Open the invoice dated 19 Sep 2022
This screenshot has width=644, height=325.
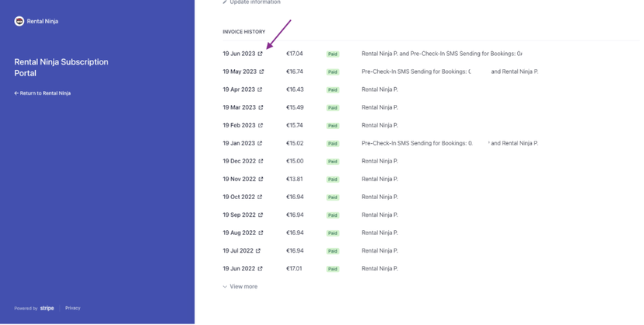239,215
